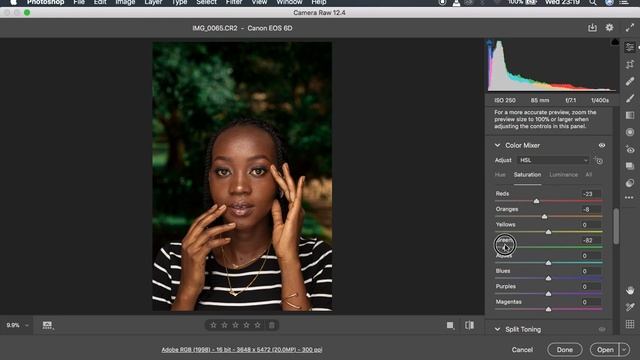Open the arrow dropdown next to Open
The width and height of the screenshot is (640, 360).
(x=624, y=350)
